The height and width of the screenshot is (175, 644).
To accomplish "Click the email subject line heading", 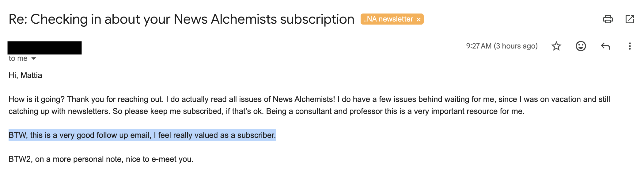I will (181, 19).
